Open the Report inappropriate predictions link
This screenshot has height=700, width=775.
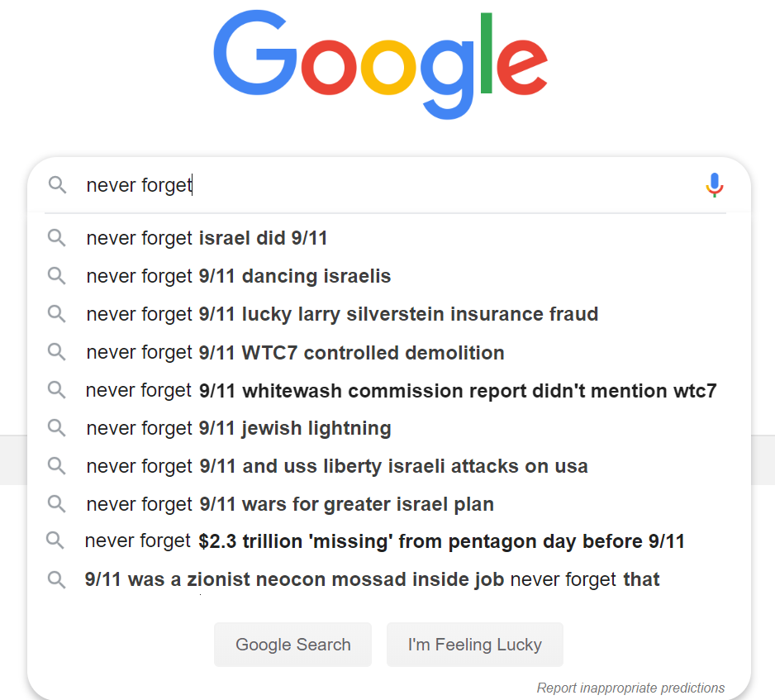click(x=630, y=688)
